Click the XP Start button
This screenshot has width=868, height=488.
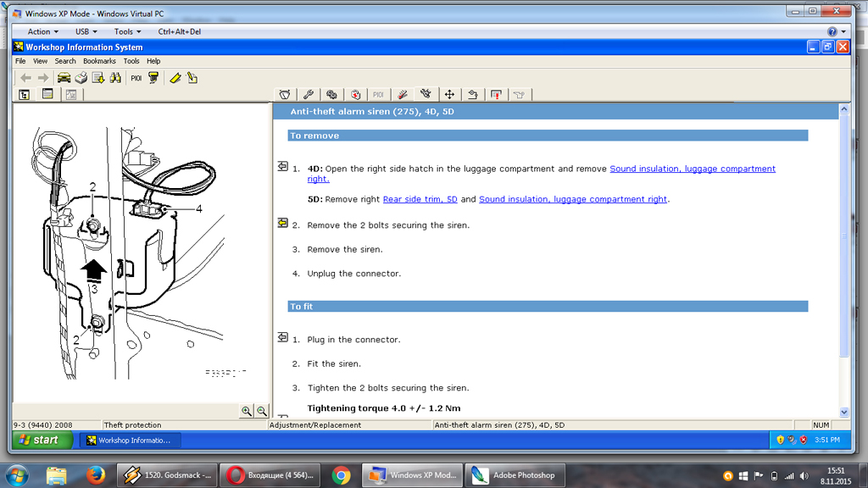(37, 440)
